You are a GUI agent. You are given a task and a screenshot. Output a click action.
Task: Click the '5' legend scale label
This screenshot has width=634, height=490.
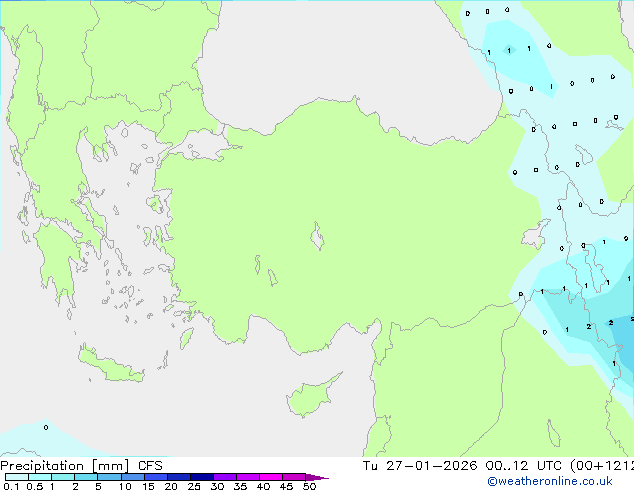click(98, 486)
